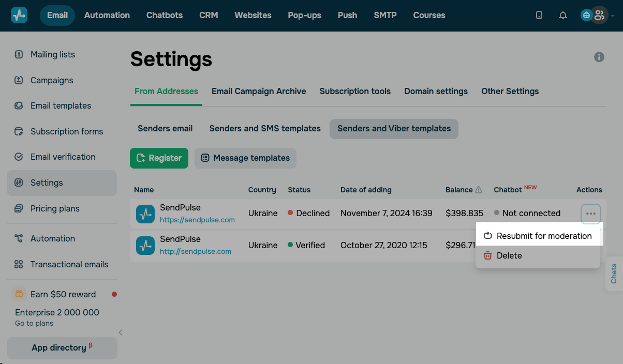Click the Email templates sidebar icon

pos(19,105)
